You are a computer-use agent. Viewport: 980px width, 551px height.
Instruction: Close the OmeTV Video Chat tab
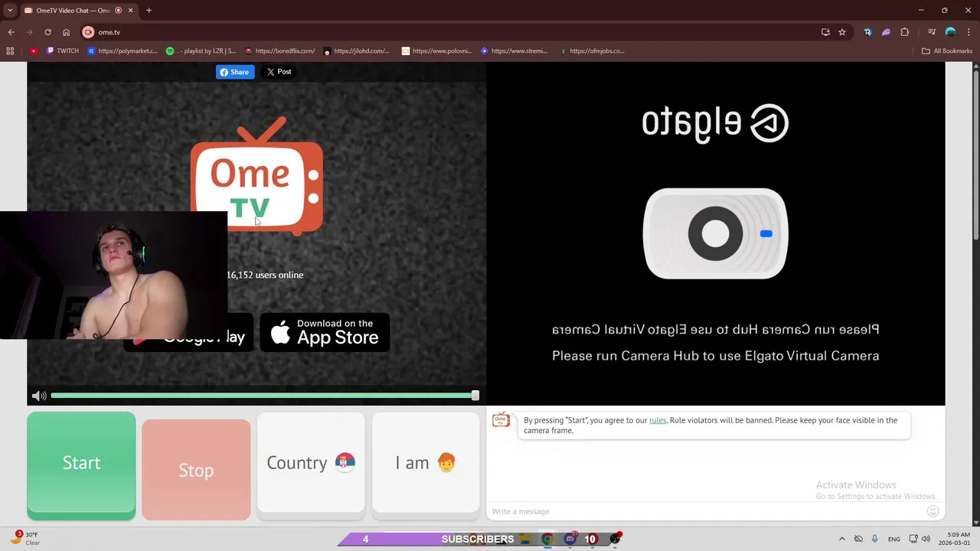coord(131,11)
